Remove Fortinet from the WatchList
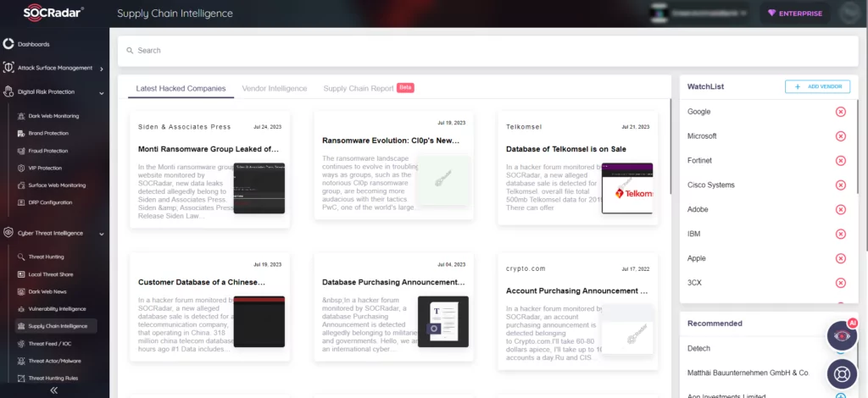The width and height of the screenshot is (868, 398). pyautogui.click(x=840, y=161)
